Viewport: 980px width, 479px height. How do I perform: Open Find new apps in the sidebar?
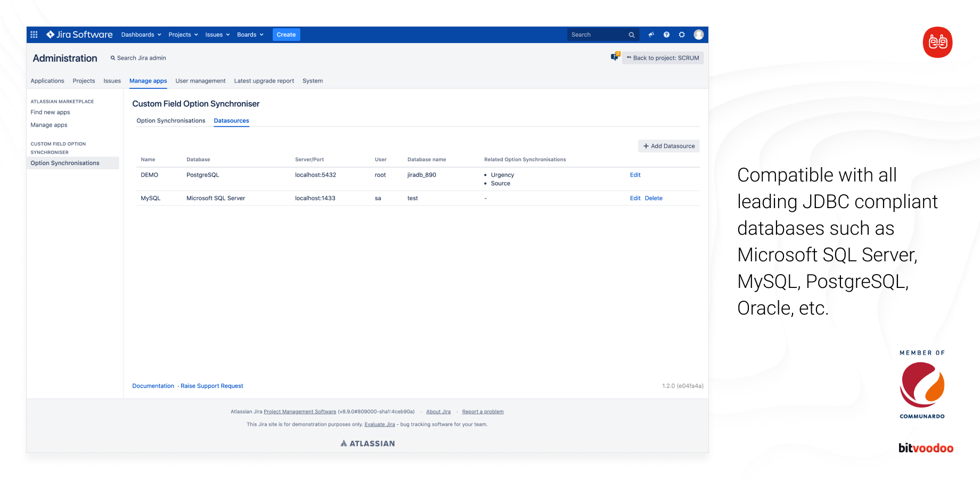(x=50, y=112)
